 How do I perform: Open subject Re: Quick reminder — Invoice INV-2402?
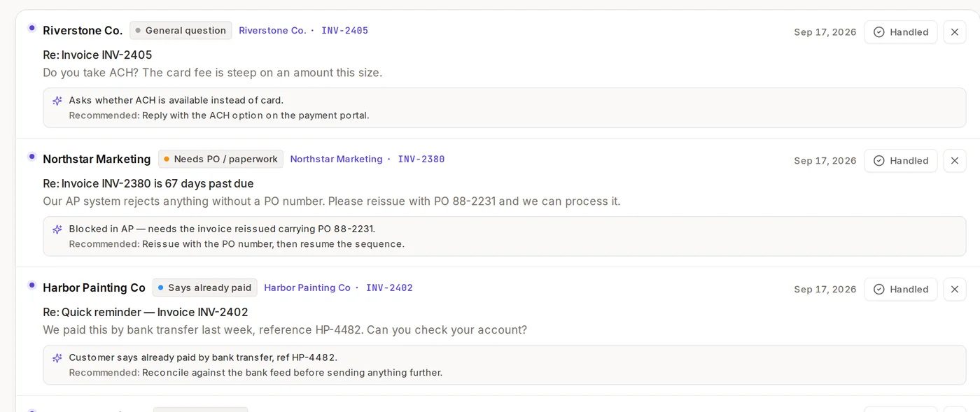tap(146, 313)
